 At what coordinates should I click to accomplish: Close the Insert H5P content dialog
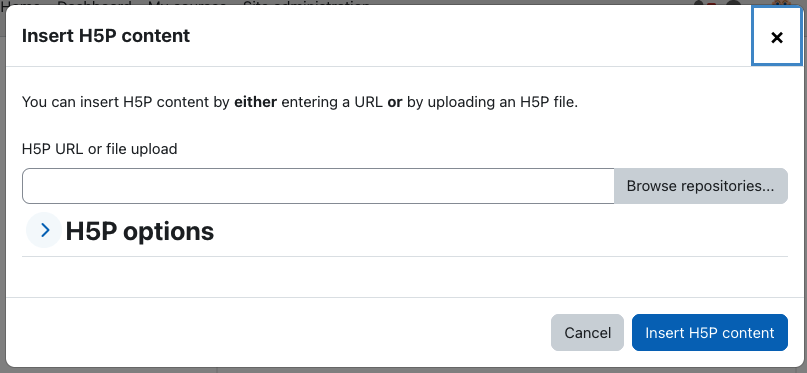(x=777, y=37)
